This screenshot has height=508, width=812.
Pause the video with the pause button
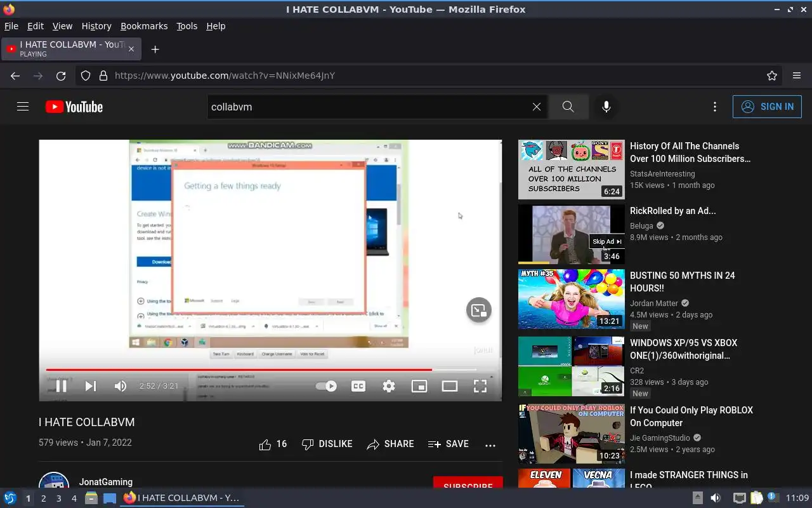(x=62, y=385)
